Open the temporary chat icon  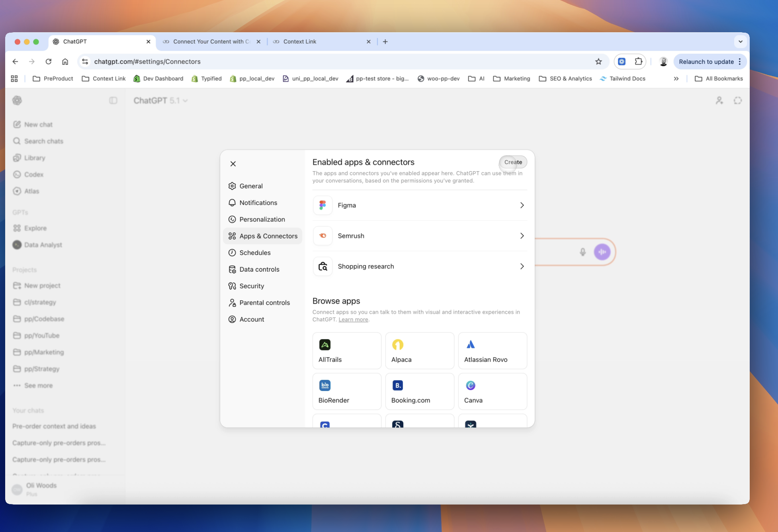pos(737,100)
